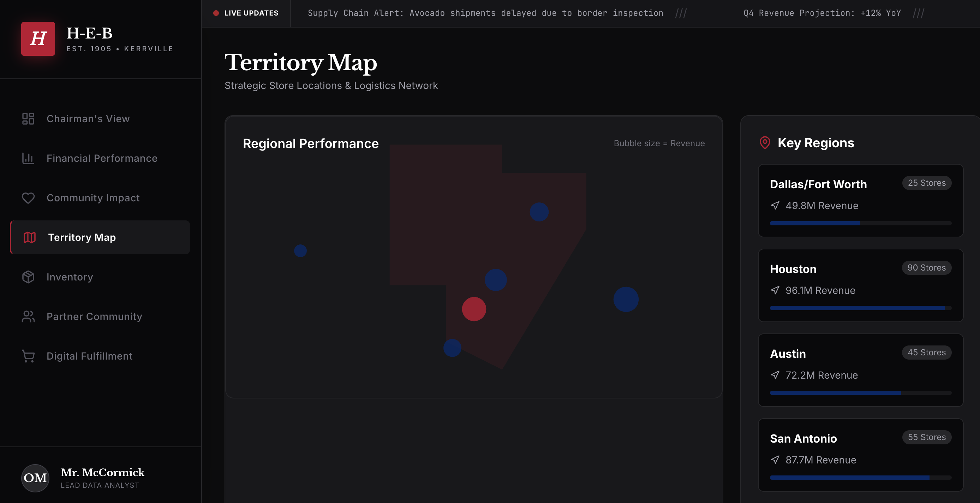This screenshot has width=980, height=503.
Task: Open Digital Fulfillment via cart icon
Action: 28,356
